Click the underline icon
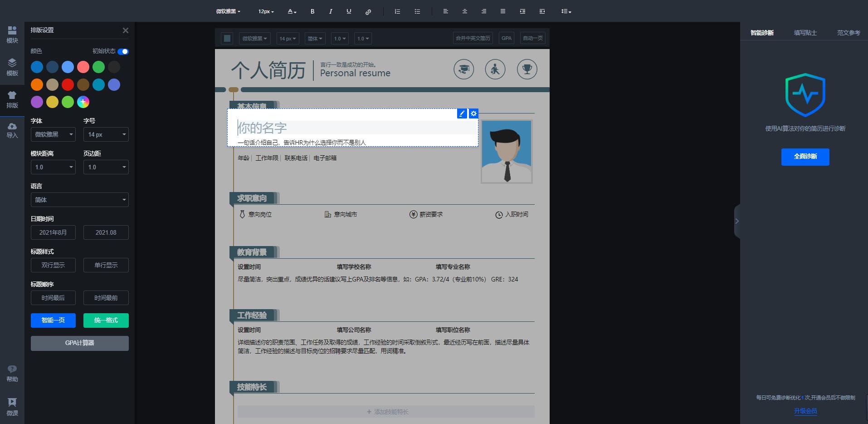The image size is (868, 424). [x=349, y=11]
